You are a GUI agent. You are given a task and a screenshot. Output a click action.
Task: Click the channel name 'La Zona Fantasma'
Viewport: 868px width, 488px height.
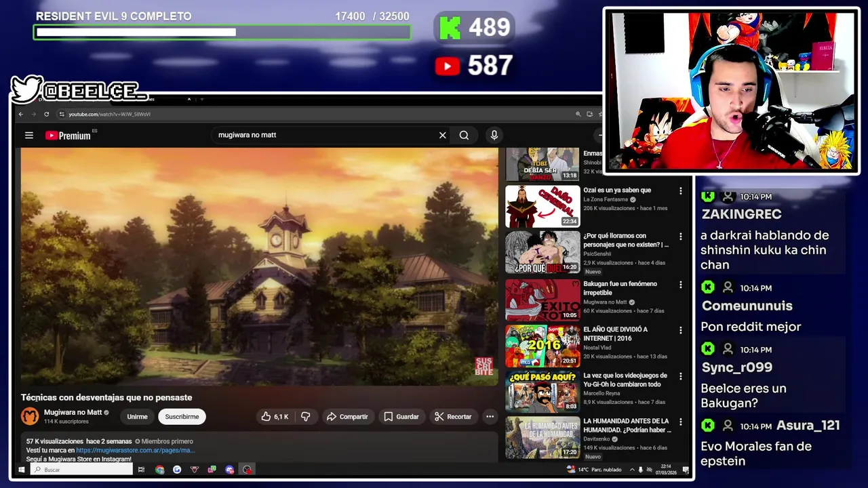[606, 199]
